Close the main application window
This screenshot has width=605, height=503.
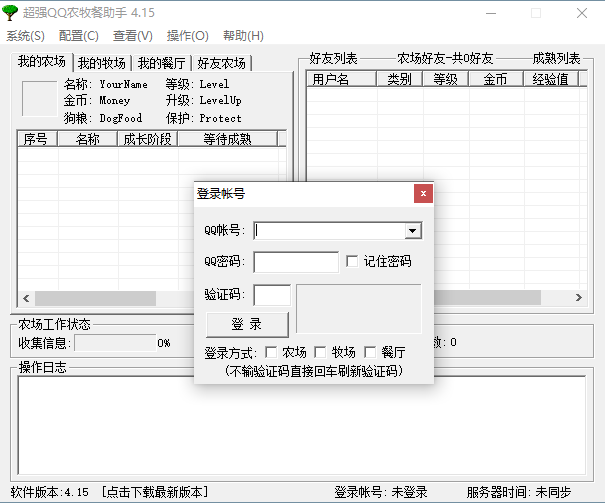coord(582,13)
